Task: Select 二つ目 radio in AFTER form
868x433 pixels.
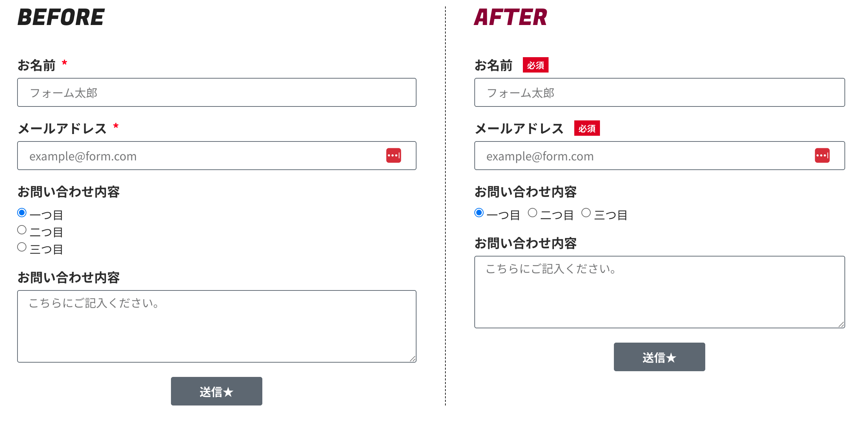Action: [533, 213]
